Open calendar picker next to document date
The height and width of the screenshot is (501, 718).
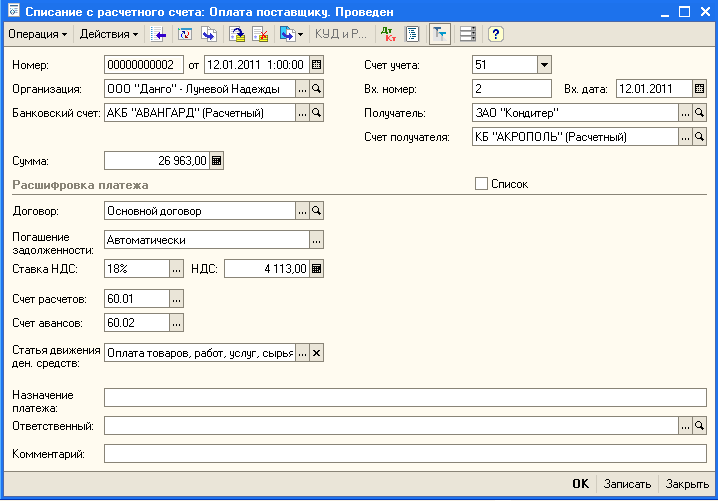coord(317,65)
